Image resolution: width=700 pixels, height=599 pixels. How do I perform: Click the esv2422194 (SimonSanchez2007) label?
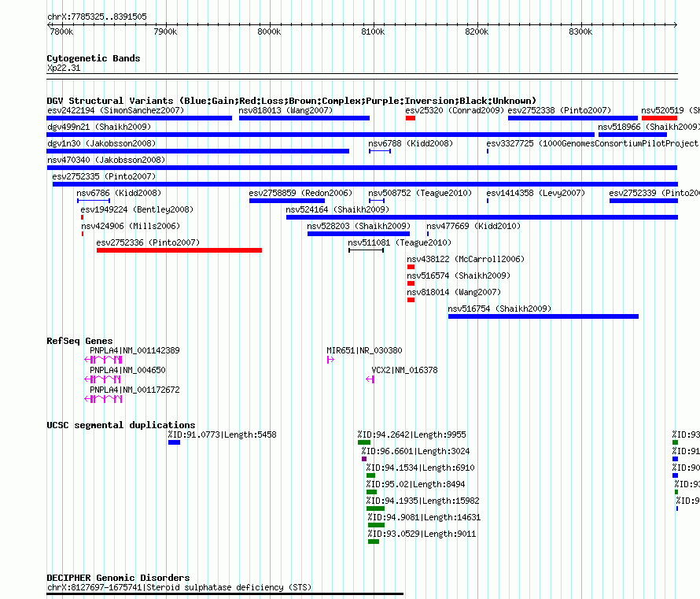click(116, 110)
